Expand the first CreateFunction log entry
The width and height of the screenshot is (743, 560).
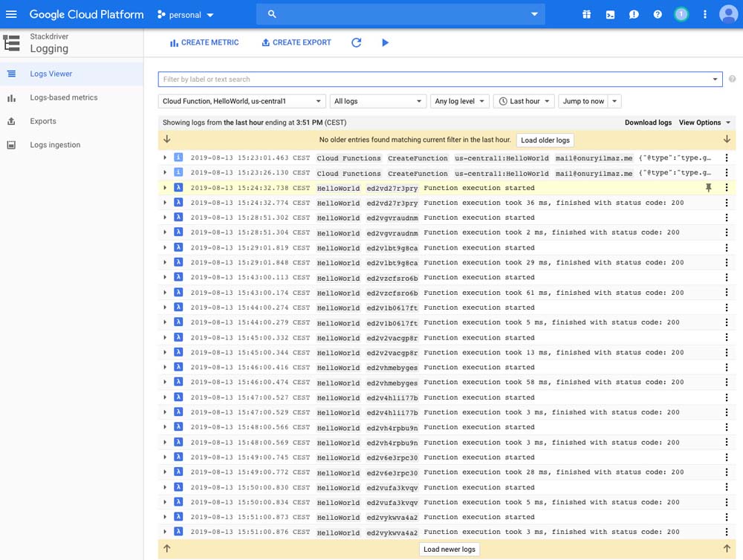[x=165, y=158]
